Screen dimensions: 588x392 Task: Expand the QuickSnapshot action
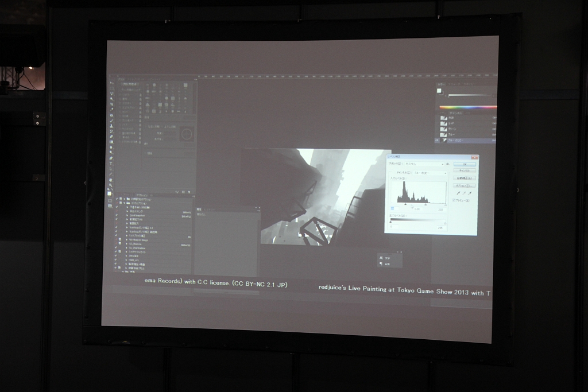(127, 215)
